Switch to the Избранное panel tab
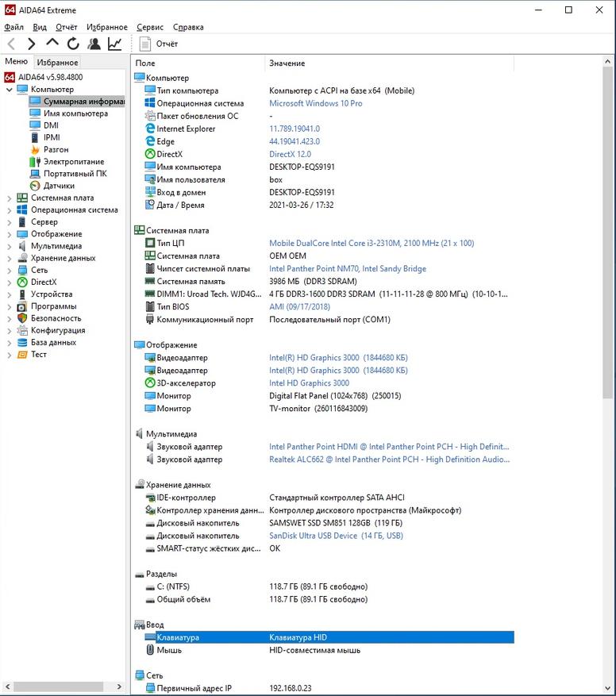The width and height of the screenshot is (616, 696). tap(57, 62)
